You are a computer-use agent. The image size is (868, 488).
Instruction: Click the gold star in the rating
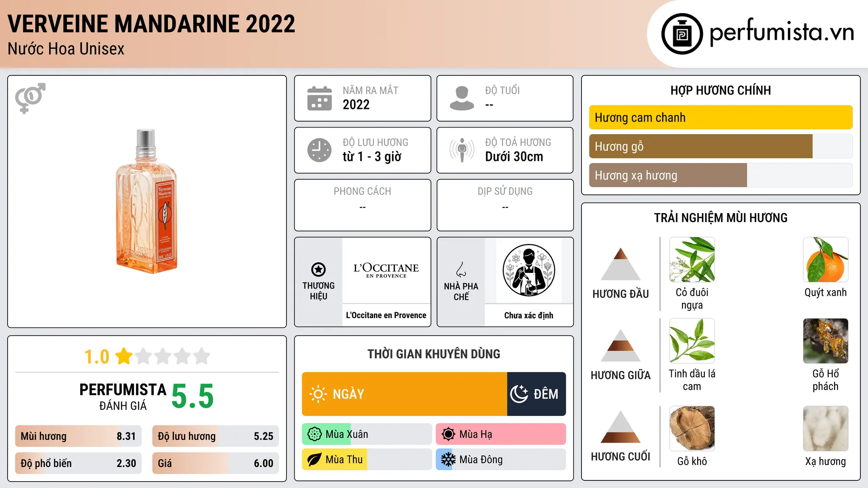[x=124, y=356]
